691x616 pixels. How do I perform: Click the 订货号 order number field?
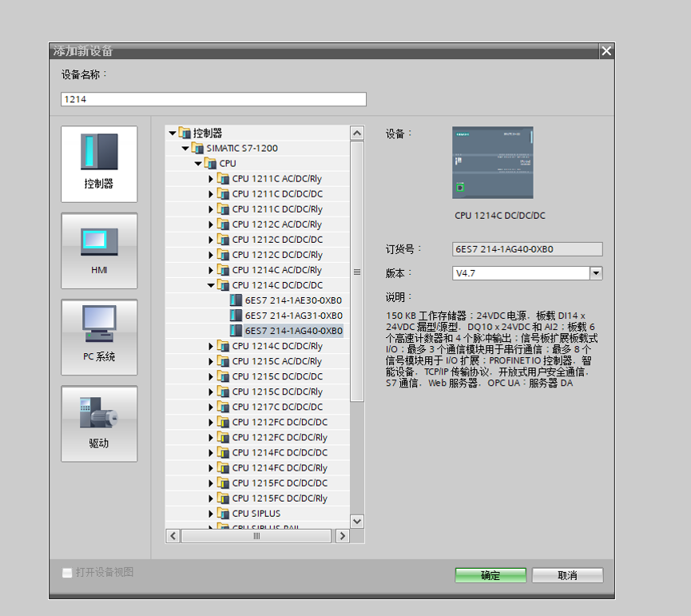(x=527, y=249)
